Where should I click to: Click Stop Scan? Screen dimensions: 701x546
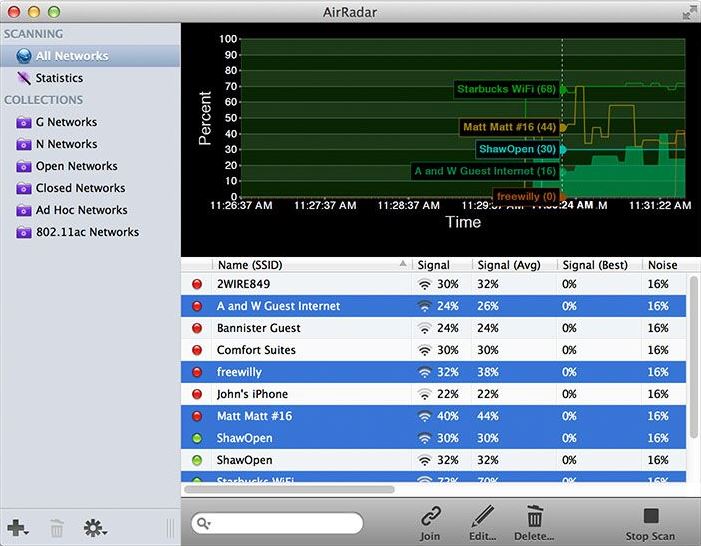tap(650, 524)
